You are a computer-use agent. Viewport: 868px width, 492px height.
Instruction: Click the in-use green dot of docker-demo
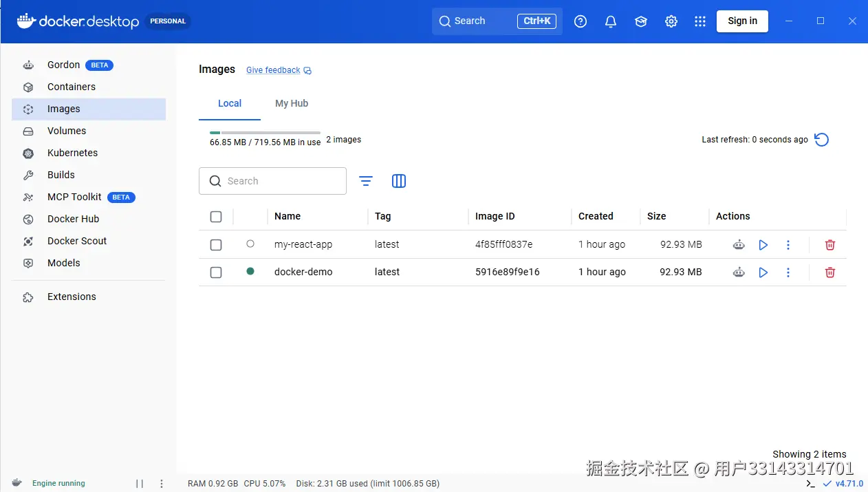[x=250, y=271]
